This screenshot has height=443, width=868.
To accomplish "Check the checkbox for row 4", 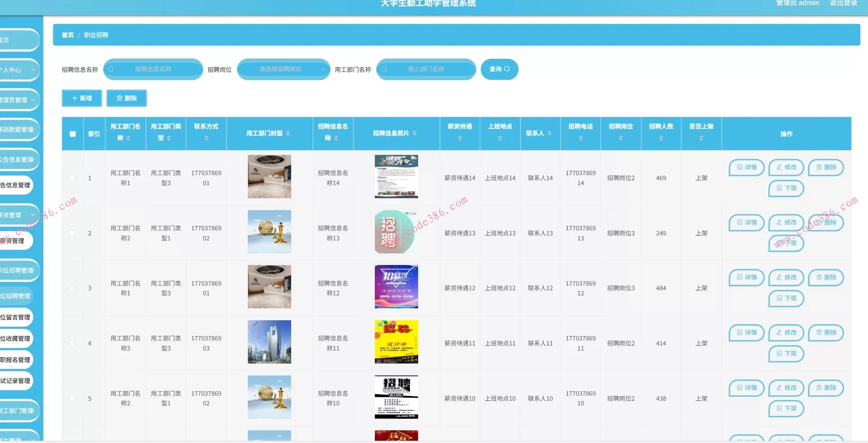I will 72,343.
